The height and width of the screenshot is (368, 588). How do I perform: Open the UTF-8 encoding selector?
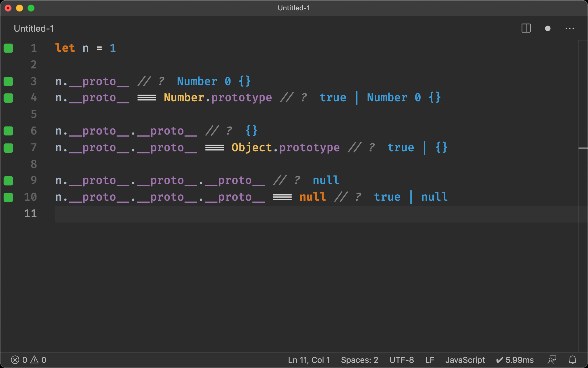click(401, 360)
